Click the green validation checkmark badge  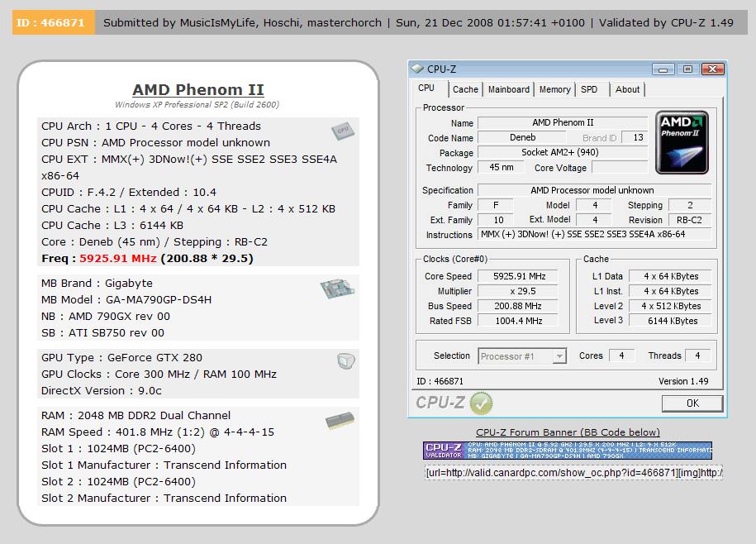click(x=481, y=403)
